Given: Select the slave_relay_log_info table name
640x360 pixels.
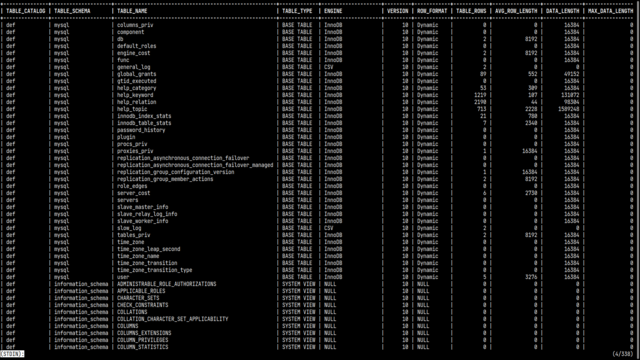Looking at the screenshot, I should click(147, 214).
